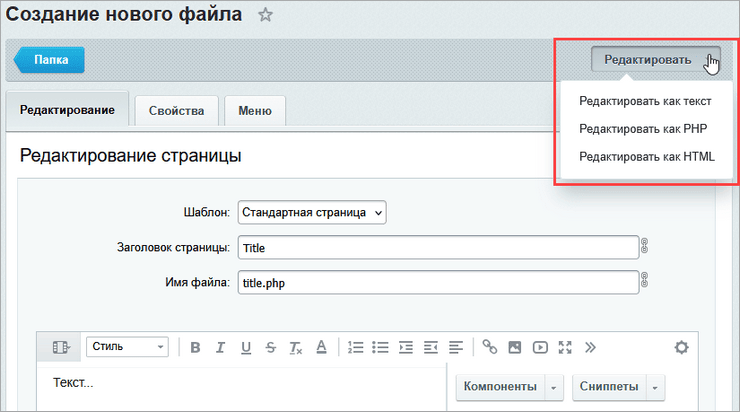Open text color picker icon

point(321,347)
